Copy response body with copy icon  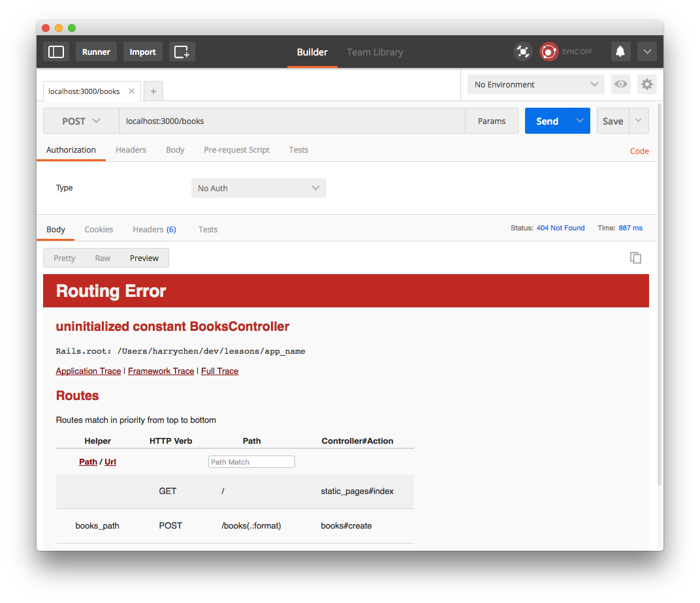click(x=635, y=258)
